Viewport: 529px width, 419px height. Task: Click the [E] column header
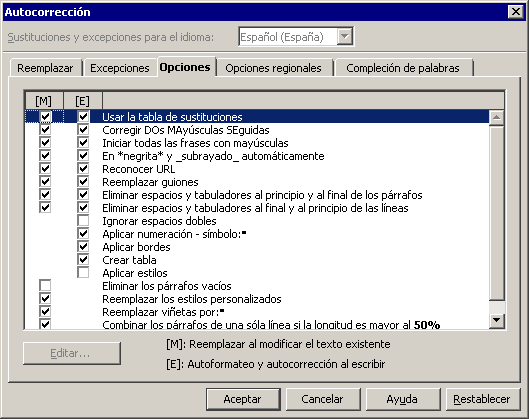point(83,101)
